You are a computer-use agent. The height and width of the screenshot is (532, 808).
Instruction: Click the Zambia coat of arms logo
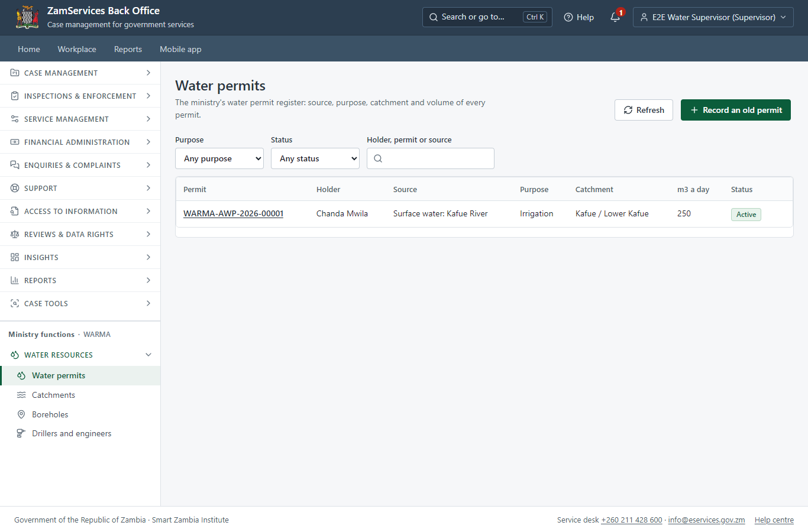27,18
